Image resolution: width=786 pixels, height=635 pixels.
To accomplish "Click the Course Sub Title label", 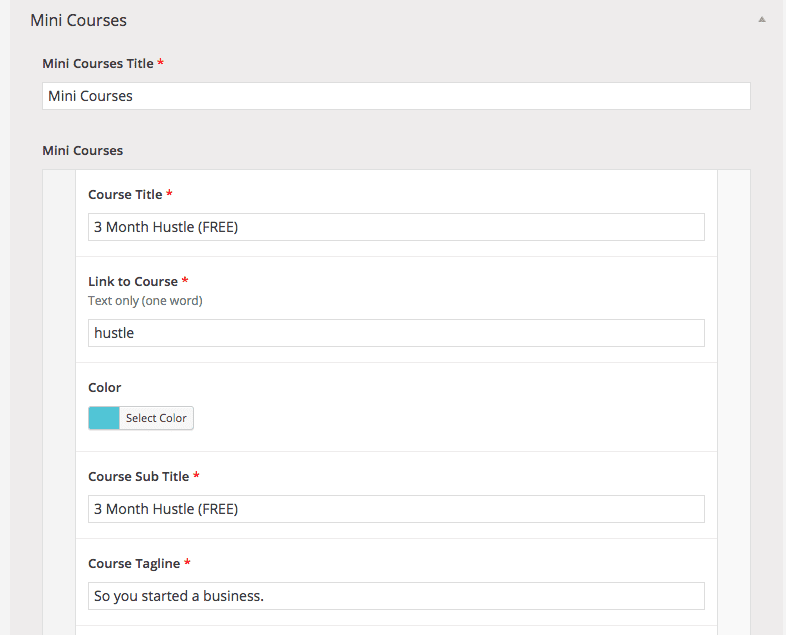I will point(138,477).
